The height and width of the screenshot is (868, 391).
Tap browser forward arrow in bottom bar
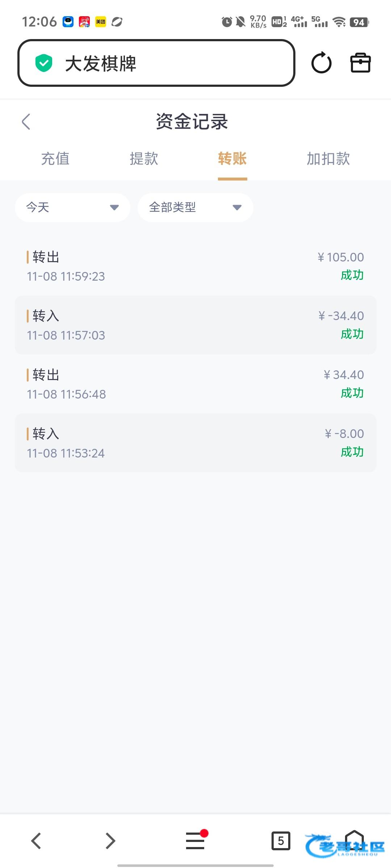tap(110, 841)
